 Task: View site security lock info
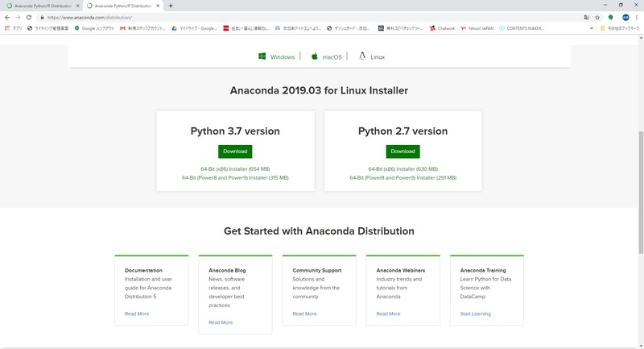42,17
